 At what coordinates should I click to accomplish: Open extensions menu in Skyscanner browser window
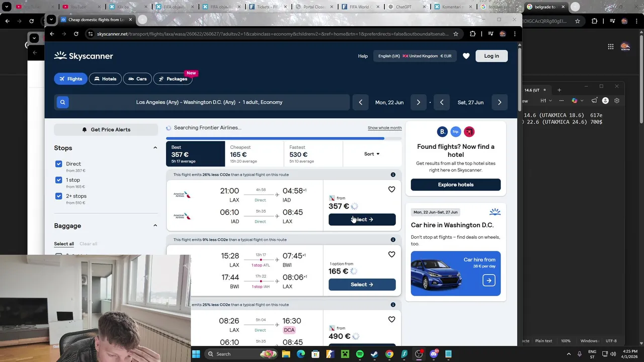(x=472, y=34)
